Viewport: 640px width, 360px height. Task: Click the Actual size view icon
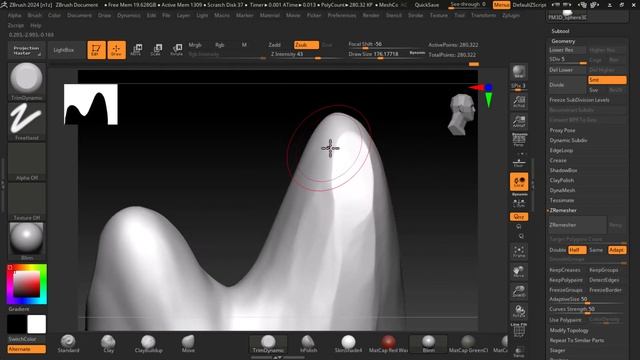519,101
